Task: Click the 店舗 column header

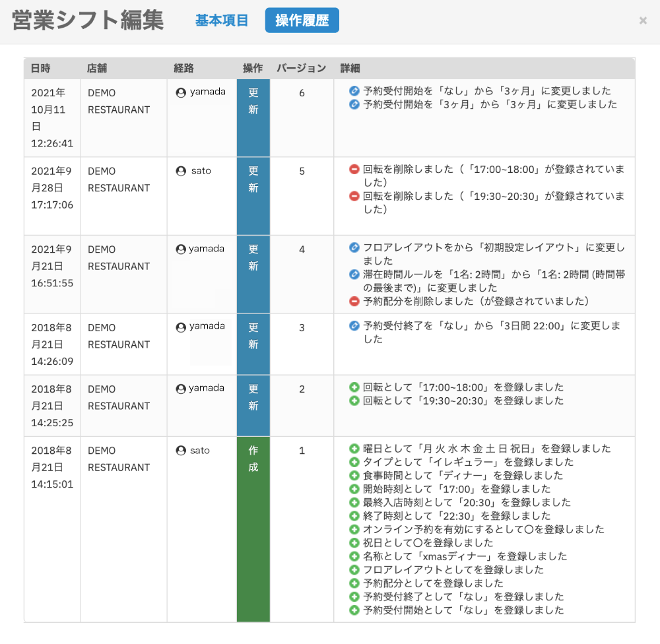Action: pyautogui.click(x=97, y=68)
